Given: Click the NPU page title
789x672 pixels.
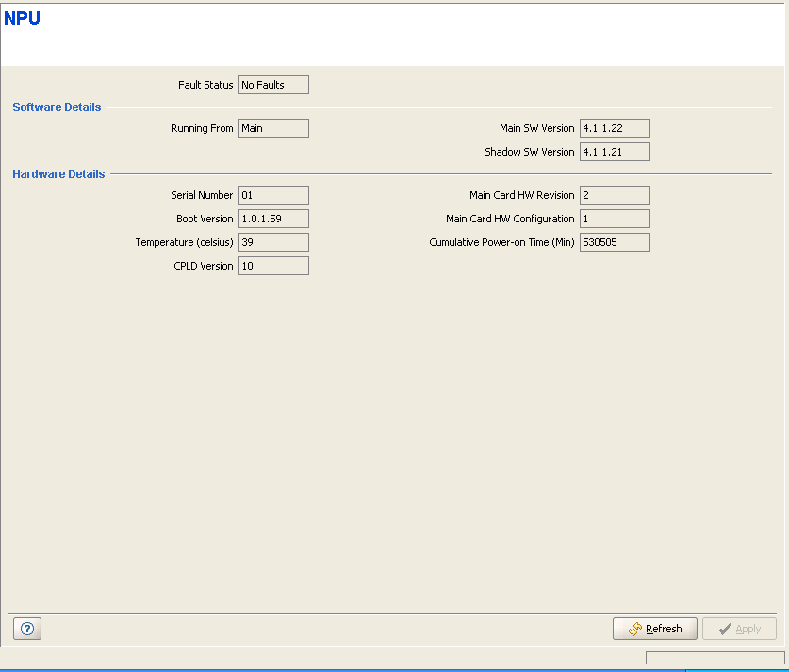Looking at the screenshot, I should click(x=22, y=18).
